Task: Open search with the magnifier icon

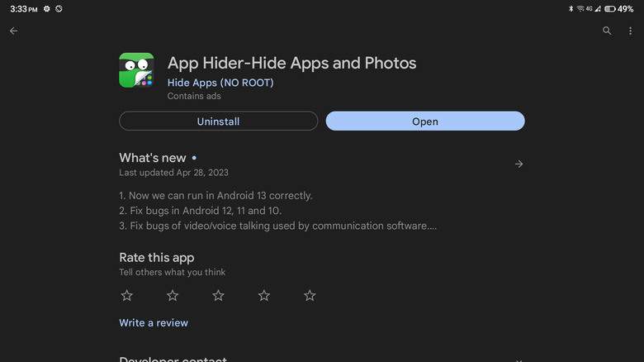Action: click(x=607, y=31)
